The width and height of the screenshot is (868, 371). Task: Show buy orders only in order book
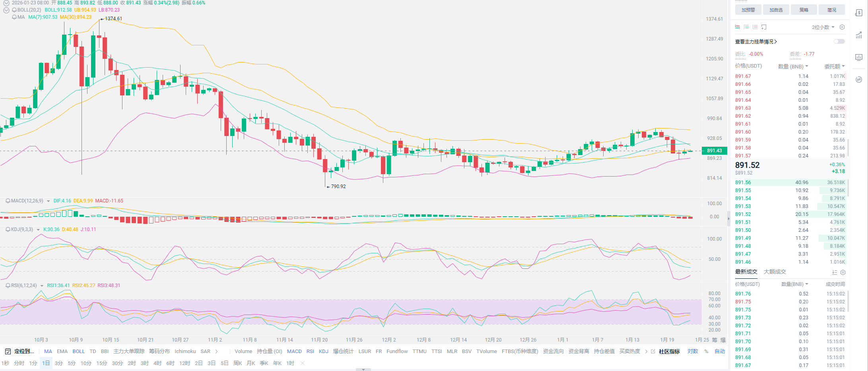click(x=746, y=27)
